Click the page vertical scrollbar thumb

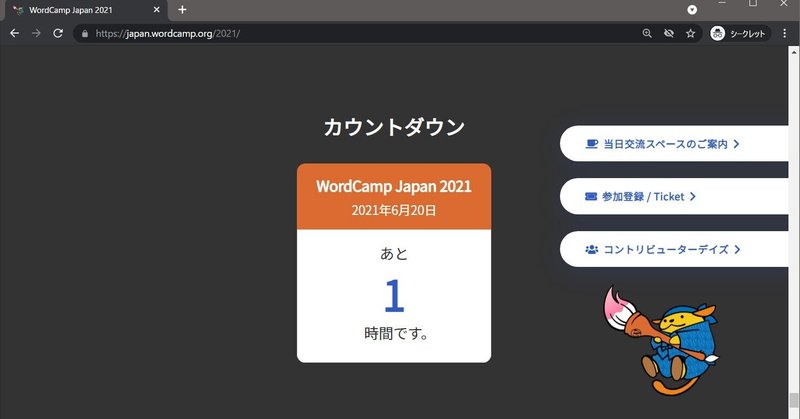[793, 402]
